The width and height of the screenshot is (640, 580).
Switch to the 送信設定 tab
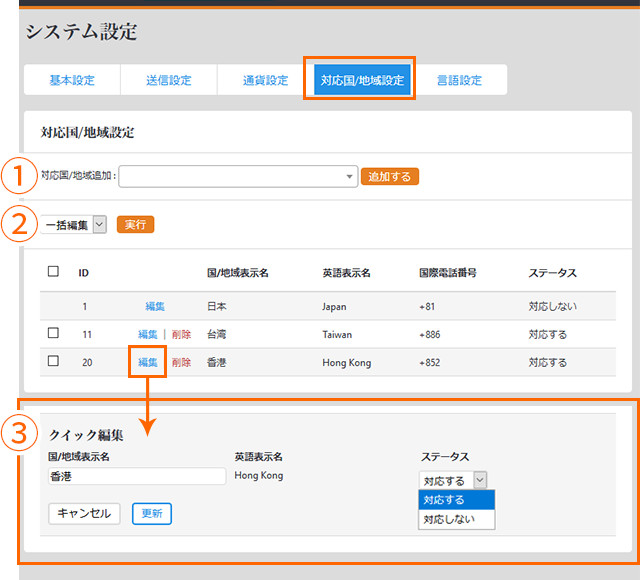pyautogui.click(x=168, y=80)
